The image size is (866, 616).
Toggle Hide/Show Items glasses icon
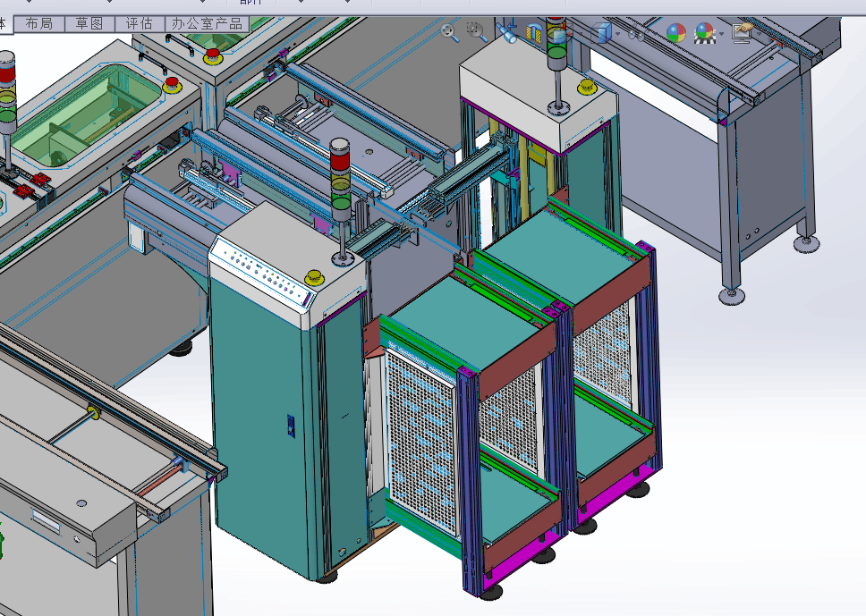[x=636, y=34]
